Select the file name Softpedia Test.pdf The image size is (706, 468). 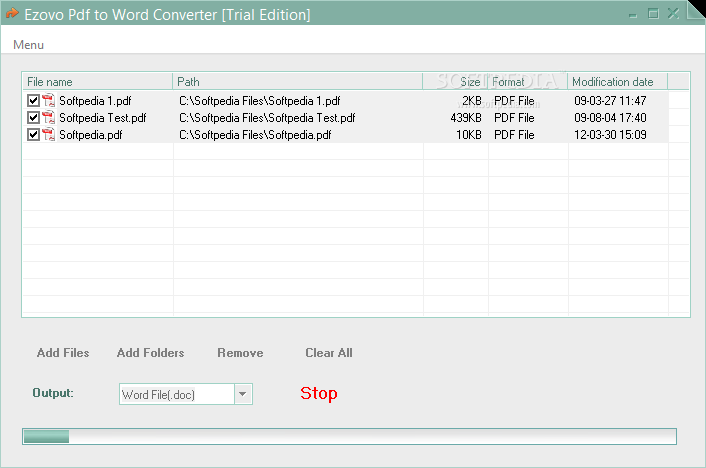[103, 118]
